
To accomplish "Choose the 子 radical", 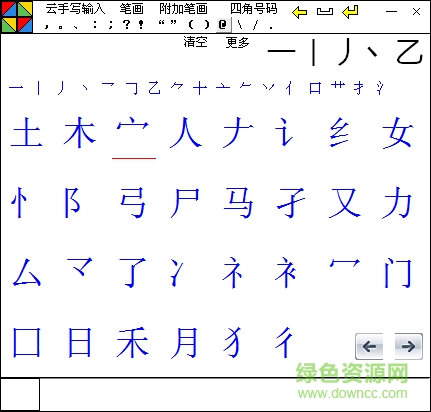I will (291, 202).
